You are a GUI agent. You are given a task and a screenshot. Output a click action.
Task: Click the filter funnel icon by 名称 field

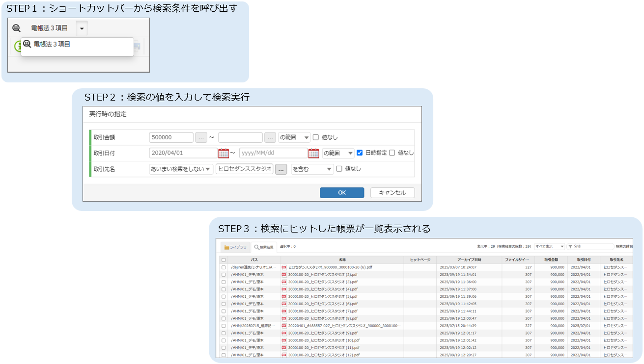[x=570, y=247]
